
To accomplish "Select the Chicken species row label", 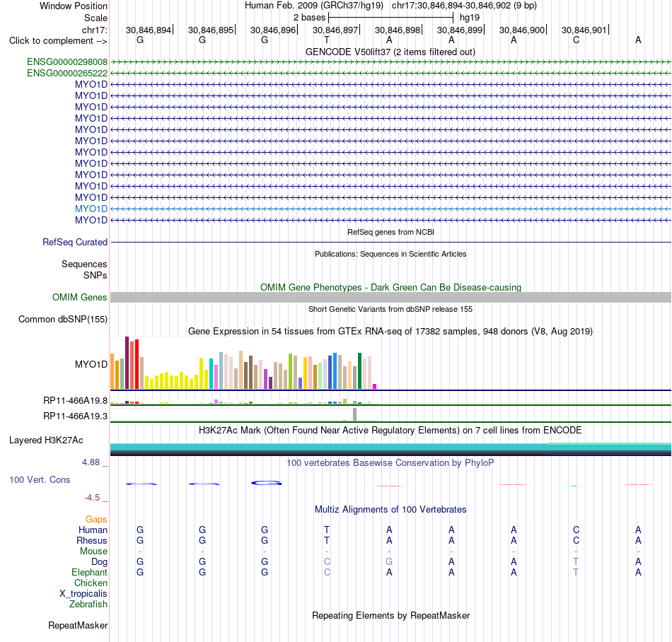I will [91, 583].
